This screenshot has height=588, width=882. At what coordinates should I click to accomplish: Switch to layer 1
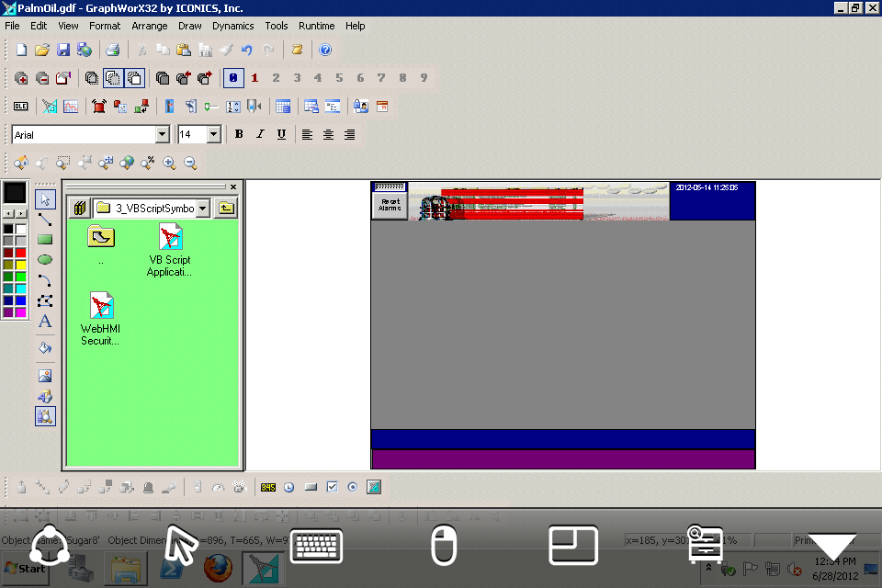click(x=254, y=78)
